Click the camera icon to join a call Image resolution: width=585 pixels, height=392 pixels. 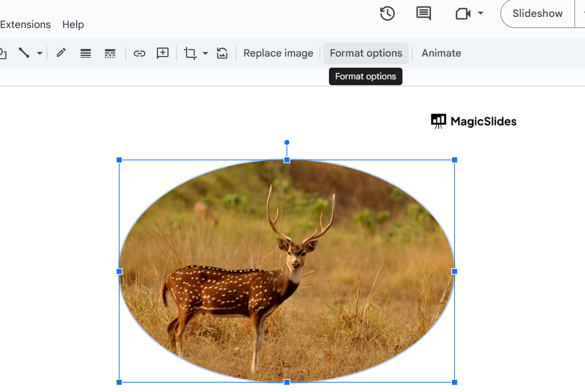pyautogui.click(x=464, y=13)
